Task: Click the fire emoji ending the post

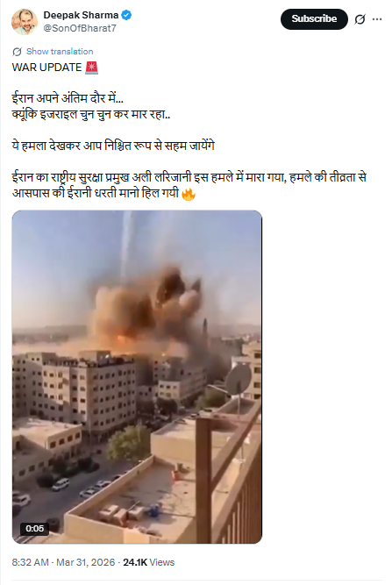Action: click(189, 194)
